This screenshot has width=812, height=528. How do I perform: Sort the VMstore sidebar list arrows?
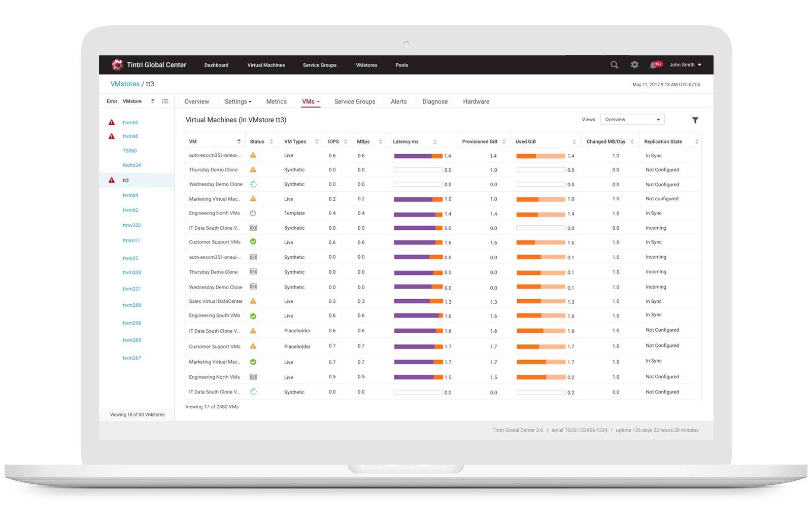pos(153,101)
